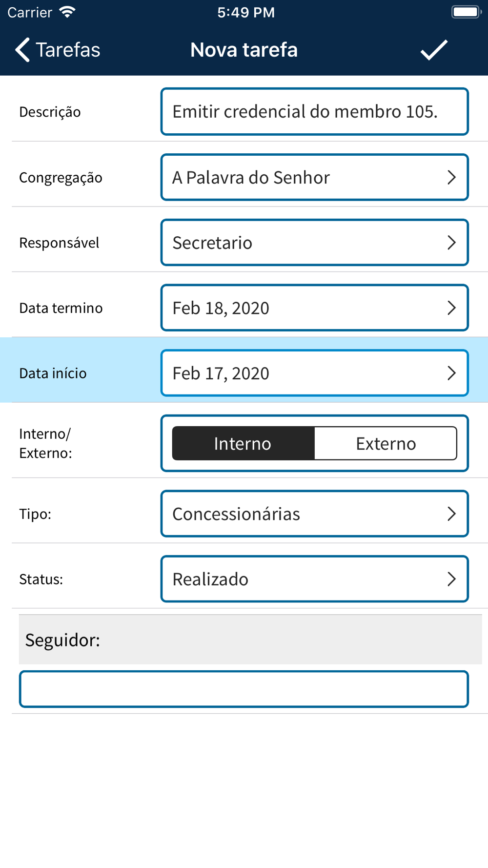
Task: Tap the battery icon in status bar
Action: [466, 12]
